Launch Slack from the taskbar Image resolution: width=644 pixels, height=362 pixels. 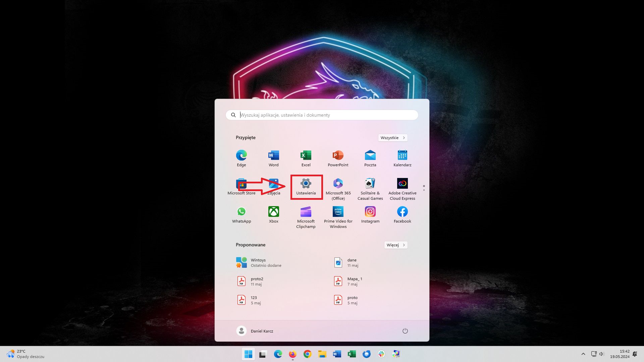pyautogui.click(x=381, y=354)
